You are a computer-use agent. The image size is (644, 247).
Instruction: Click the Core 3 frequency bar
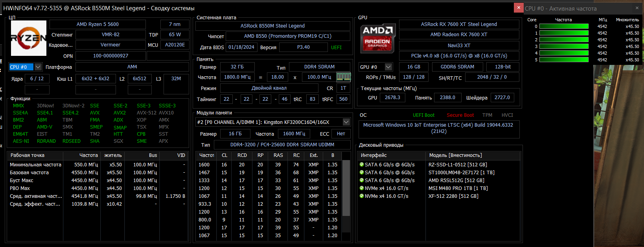point(564,46)
